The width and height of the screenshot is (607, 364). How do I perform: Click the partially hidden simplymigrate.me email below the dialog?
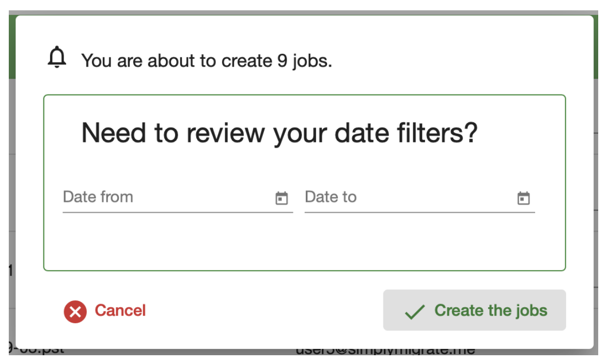(385, 351)
